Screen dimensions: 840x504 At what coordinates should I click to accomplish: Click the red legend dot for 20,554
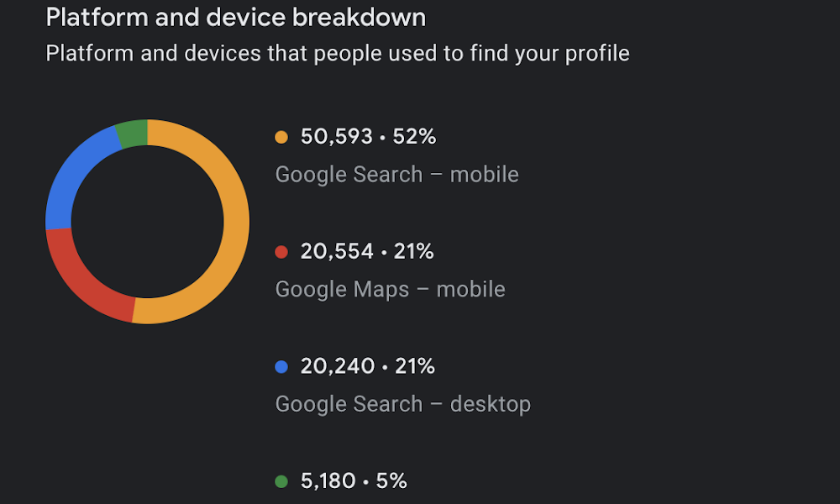(281, 252)
